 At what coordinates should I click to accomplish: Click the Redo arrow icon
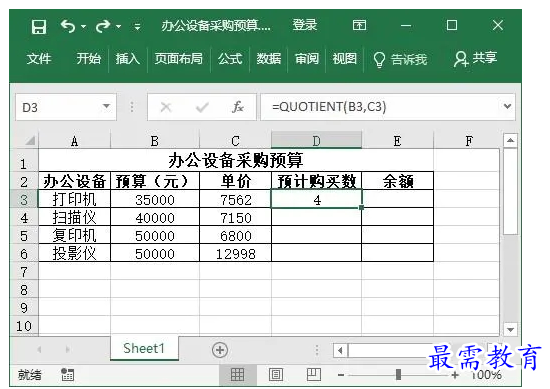pos(103,26)
